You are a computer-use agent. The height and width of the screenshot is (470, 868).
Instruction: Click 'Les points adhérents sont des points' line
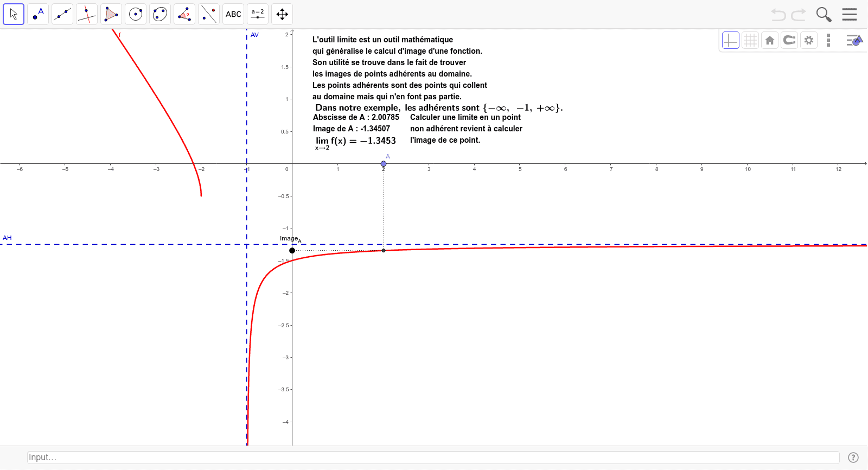pyautogui.click(x=400, y=85)
